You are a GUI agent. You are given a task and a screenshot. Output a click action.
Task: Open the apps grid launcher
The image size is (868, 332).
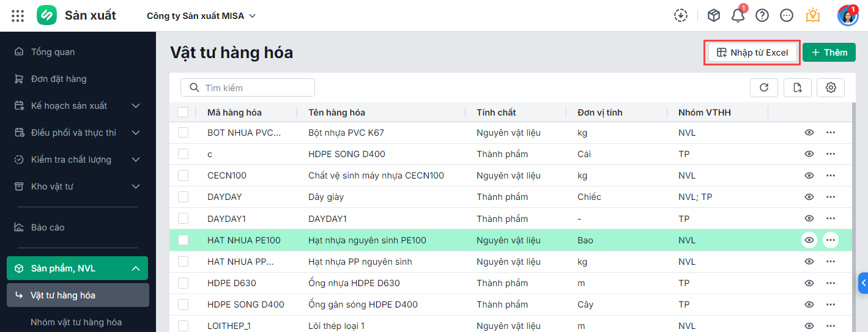pyautogui.click(x=18, y=16)
